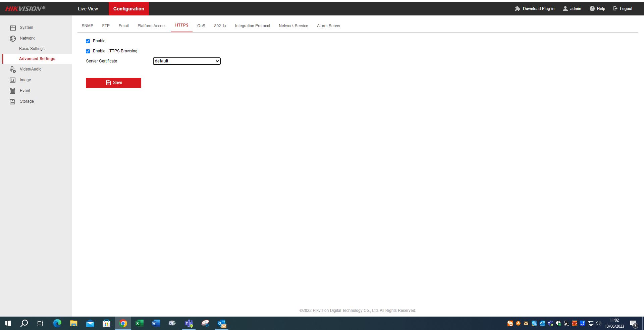The width and height of the screenshot is (644, 330).
Task: Select the Alarm Server tab
Action: click(328, 26)
